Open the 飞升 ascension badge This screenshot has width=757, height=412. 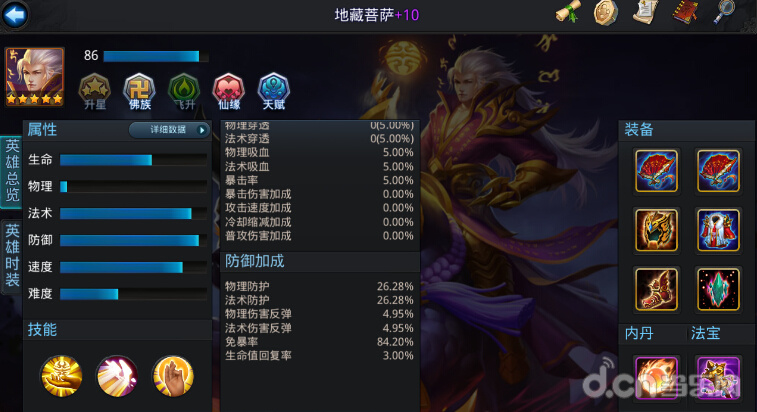(x=184, y=91)
